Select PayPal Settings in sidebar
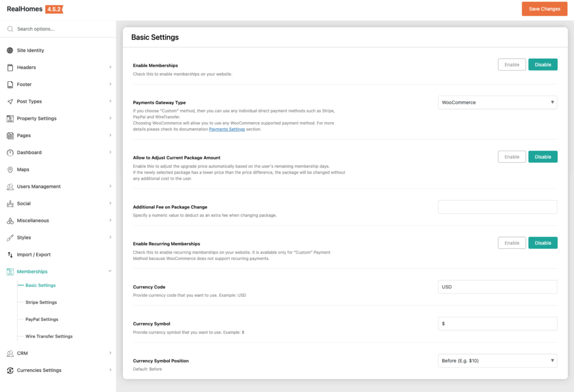574x392 pixels. pos(41,319)
